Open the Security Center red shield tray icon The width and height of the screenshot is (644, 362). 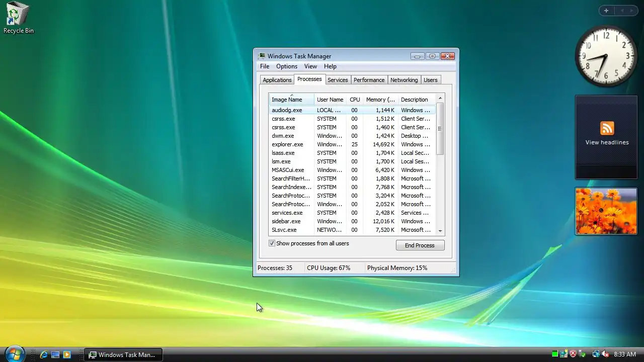click(x=573, y=354)
